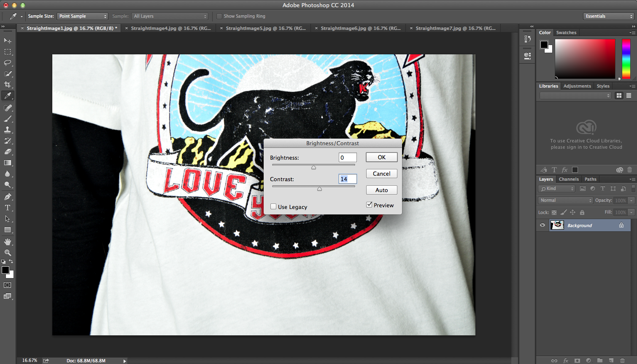Select the Spot Healing Brush tool
The width and height of the screenshot is (637, 364).
(x=8, y=108)
